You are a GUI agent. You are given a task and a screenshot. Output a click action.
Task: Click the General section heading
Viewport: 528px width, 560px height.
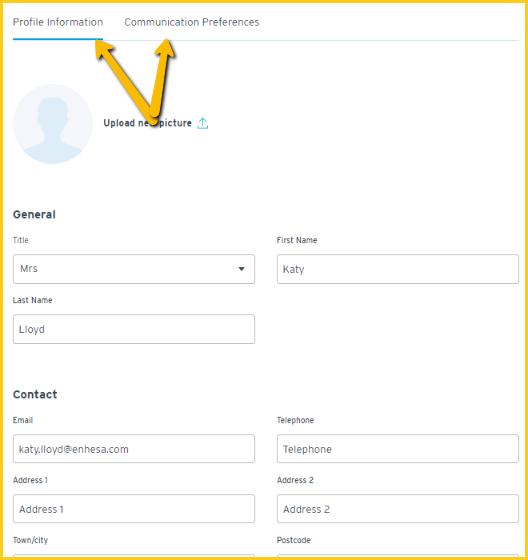point(34,214)
